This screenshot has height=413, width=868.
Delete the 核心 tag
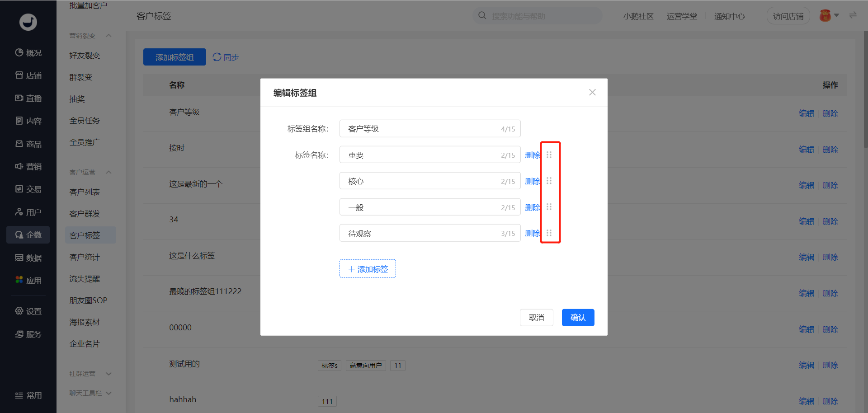click(x=533, y=181)
